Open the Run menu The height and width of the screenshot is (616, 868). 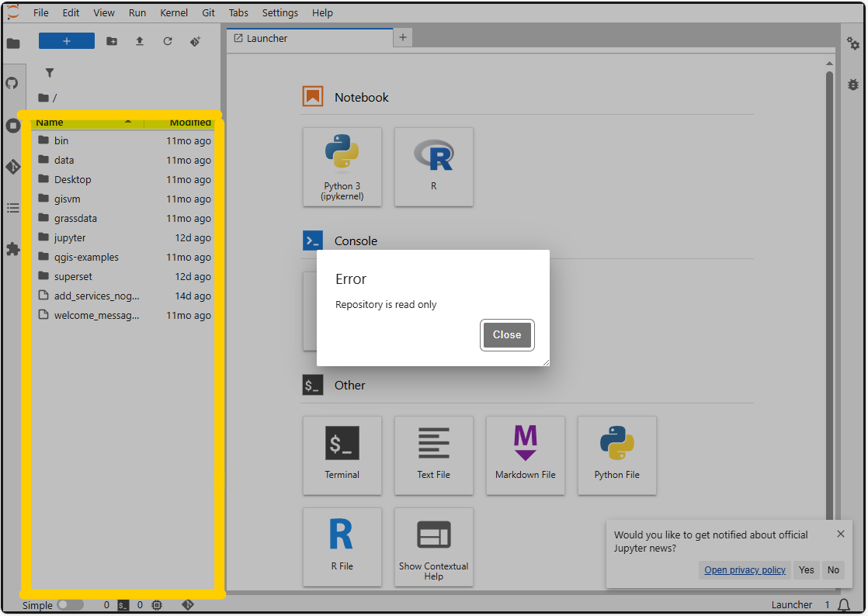click(137, 12)
